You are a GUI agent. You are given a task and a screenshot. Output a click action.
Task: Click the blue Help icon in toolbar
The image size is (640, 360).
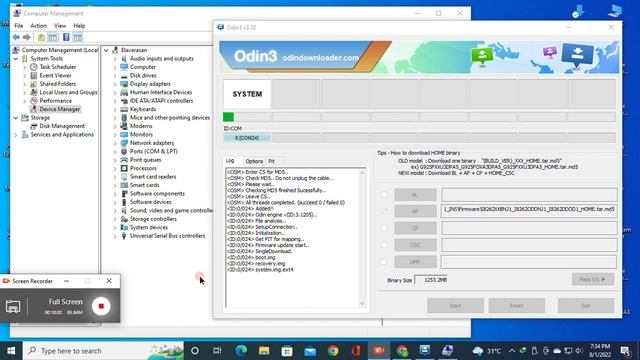66,38
